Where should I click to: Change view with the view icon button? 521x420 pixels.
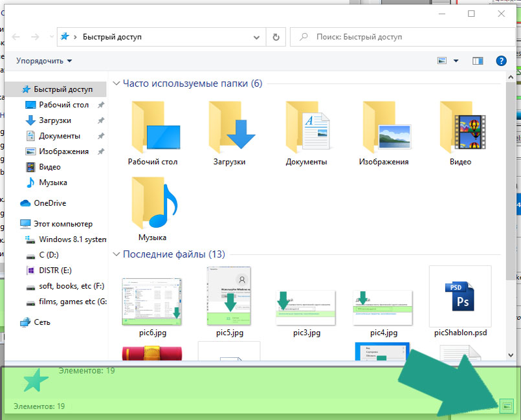click(442, 61)
